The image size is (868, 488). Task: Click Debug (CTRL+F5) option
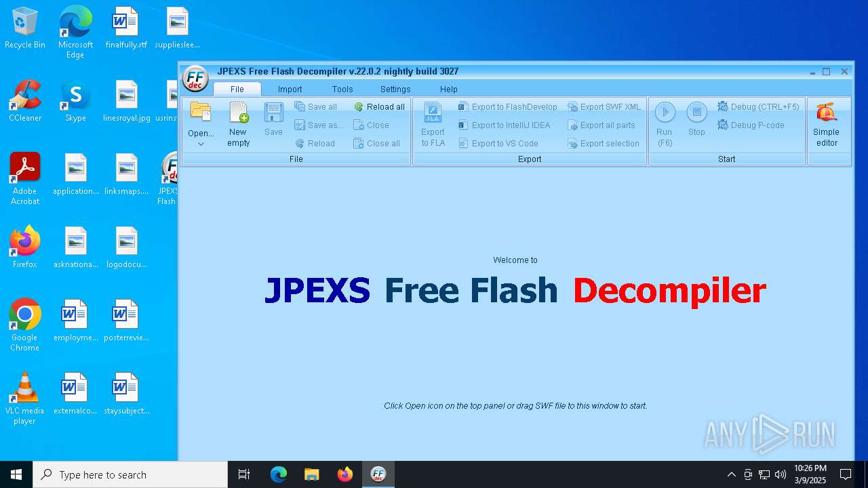click(x=758, y=107)
